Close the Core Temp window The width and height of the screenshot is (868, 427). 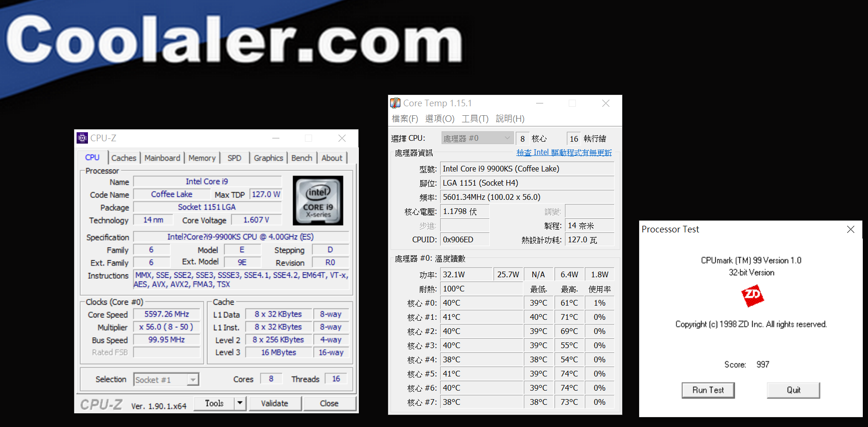pos(606,103)
